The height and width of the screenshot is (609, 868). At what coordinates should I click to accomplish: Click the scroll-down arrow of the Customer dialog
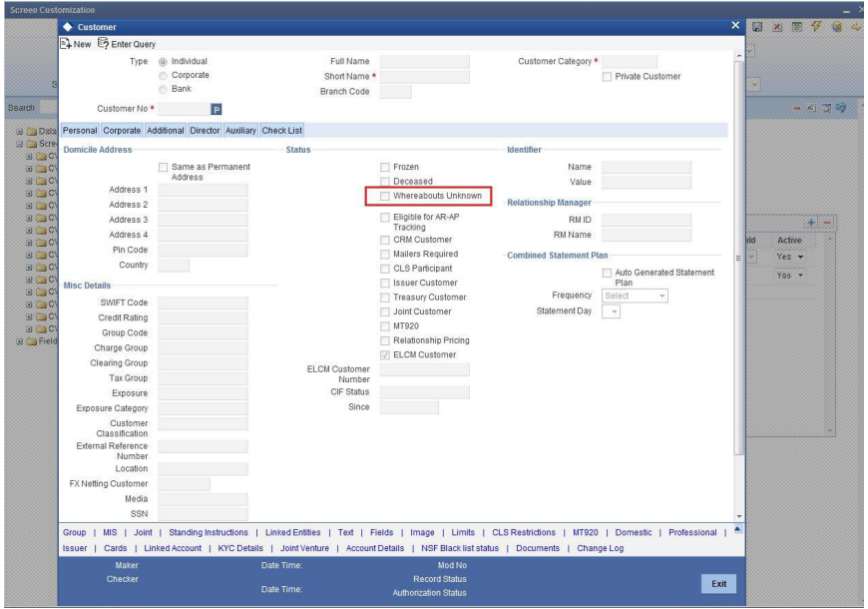click(738, 516)
